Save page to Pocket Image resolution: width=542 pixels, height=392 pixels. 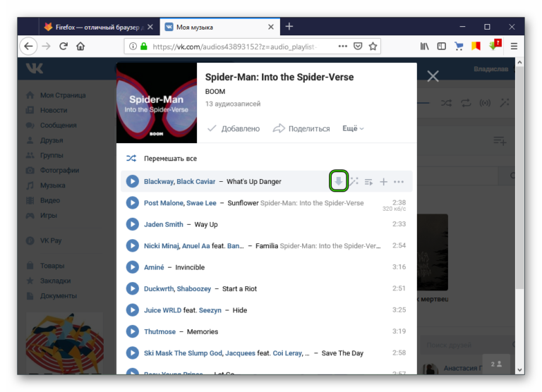click(358, 47)
